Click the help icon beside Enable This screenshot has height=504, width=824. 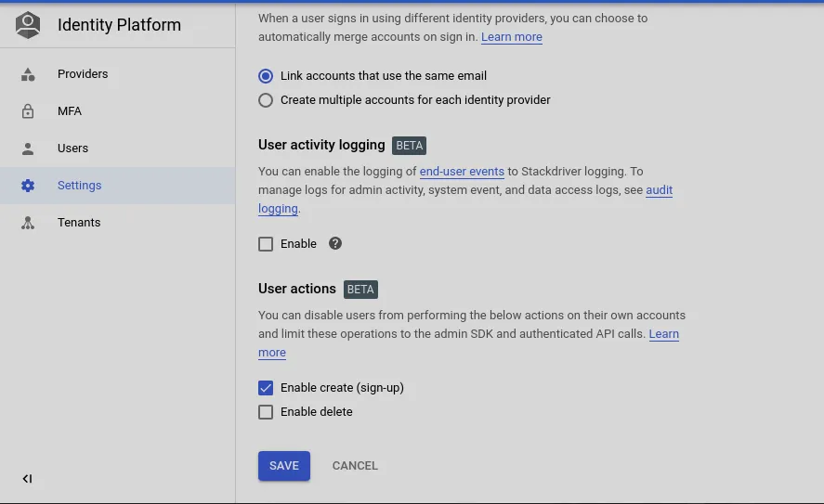coord(335,244)
